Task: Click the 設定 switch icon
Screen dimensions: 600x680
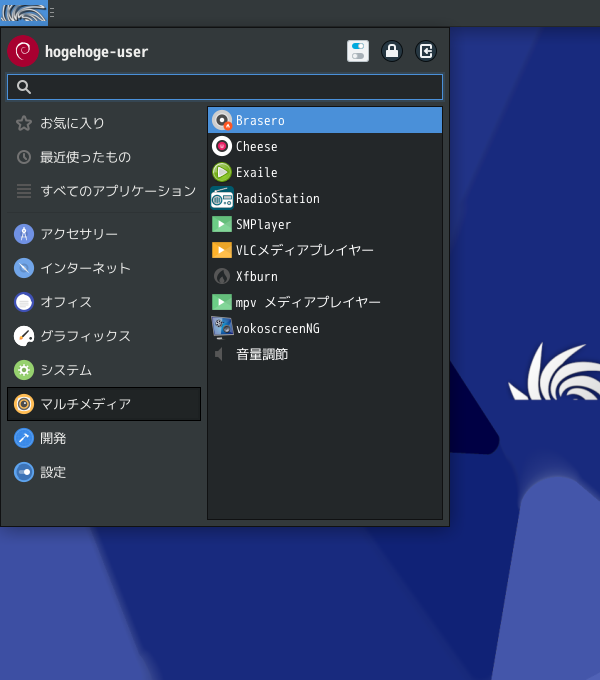Action: tap(24, 472)
